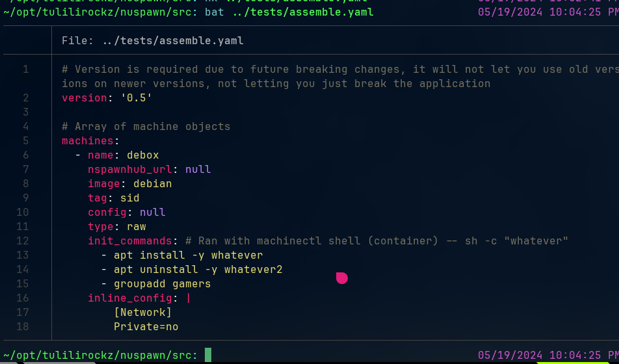Screen dimensions: 619x364
Task: Click the 'version' key on line 2
Action: (85, 98)
